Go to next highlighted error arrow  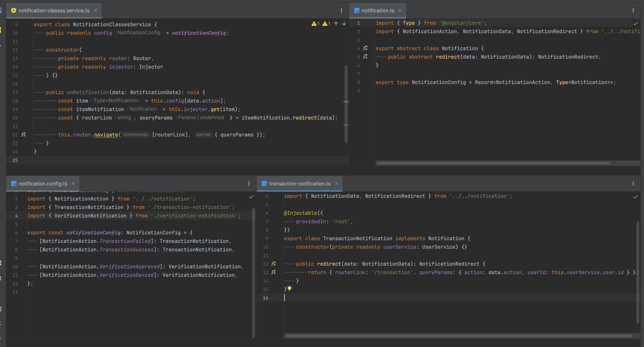[344, 24]
